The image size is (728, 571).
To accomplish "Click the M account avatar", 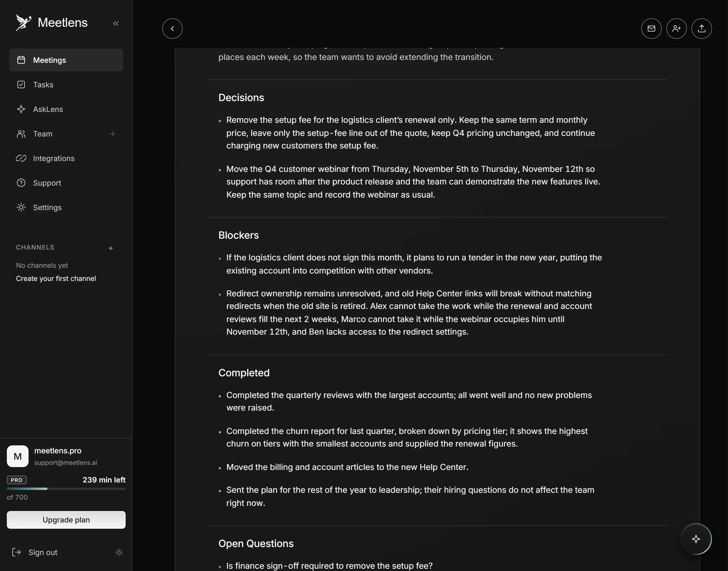I will pos(18,456).
